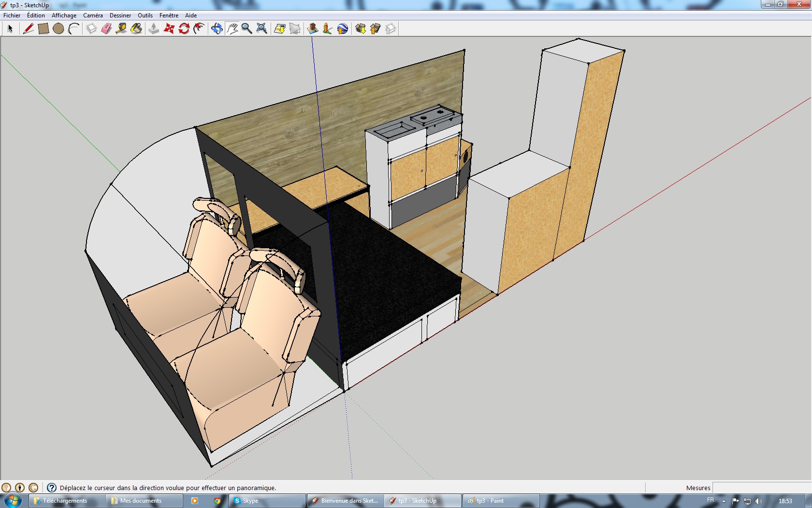Click the Zoom Extents tool
This screenshot has width=812, height=508.
pyautogui.click(x=261, y=29)
